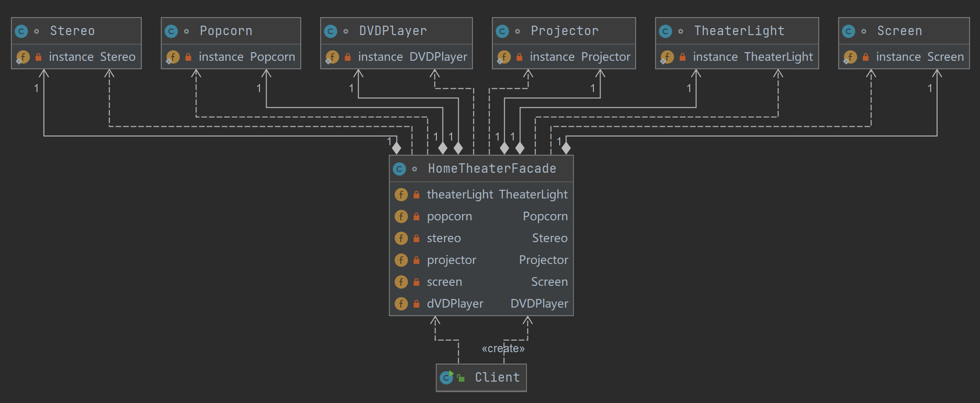Click the Screen class icon
The height and width of the screenshot is (403, 980).
click(849, 31)
